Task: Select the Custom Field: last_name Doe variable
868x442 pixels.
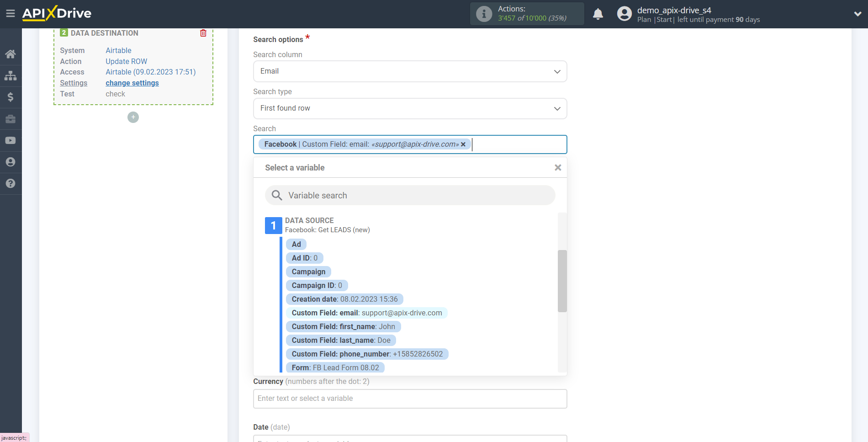Action: (x=341, y=340)
